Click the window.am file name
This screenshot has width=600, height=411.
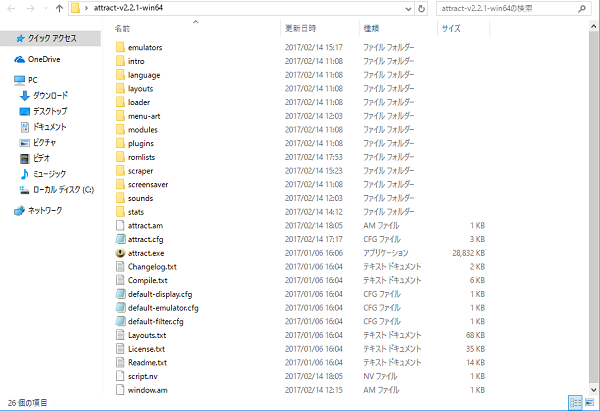click(x=147, y=390)
